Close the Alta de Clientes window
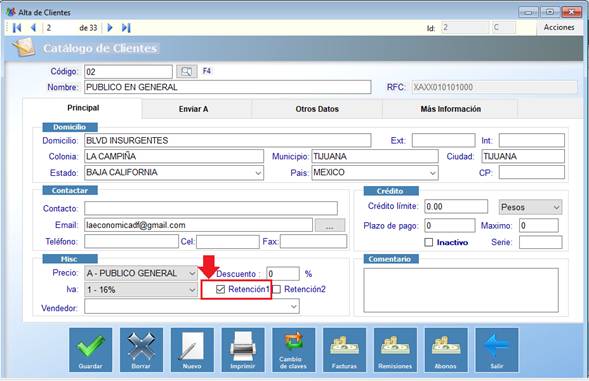This screenshot has width=589, height=381. [572, 12]
